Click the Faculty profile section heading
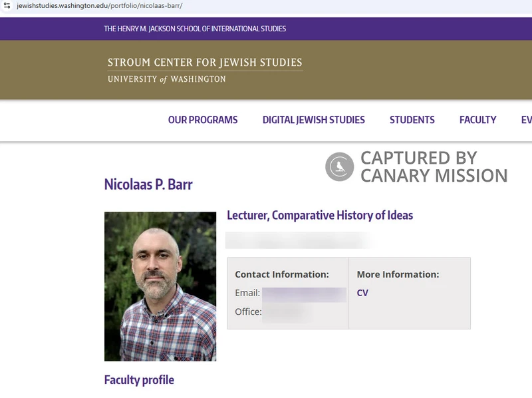The image size is (532, 398). click(139, 380)
